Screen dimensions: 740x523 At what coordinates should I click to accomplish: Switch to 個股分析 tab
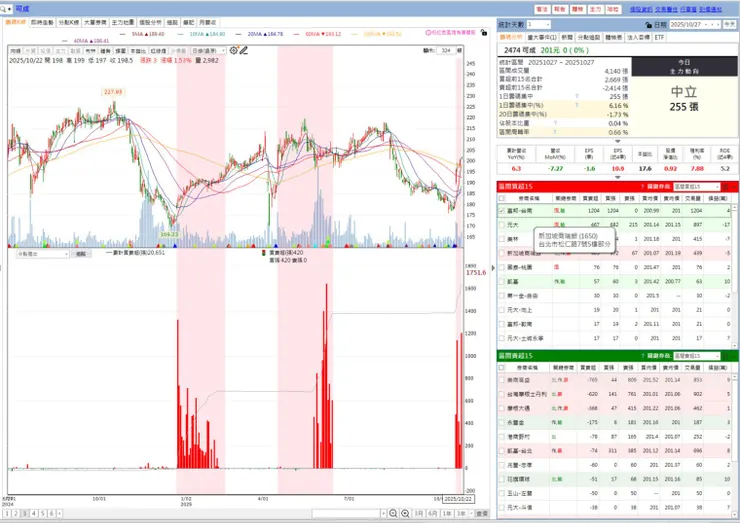pos(150,22)
